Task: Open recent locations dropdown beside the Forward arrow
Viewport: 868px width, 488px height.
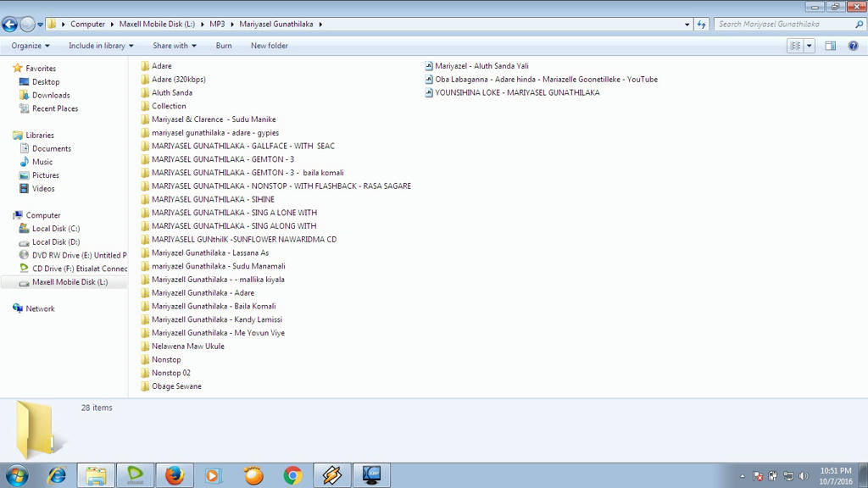Action: (40, 25)
